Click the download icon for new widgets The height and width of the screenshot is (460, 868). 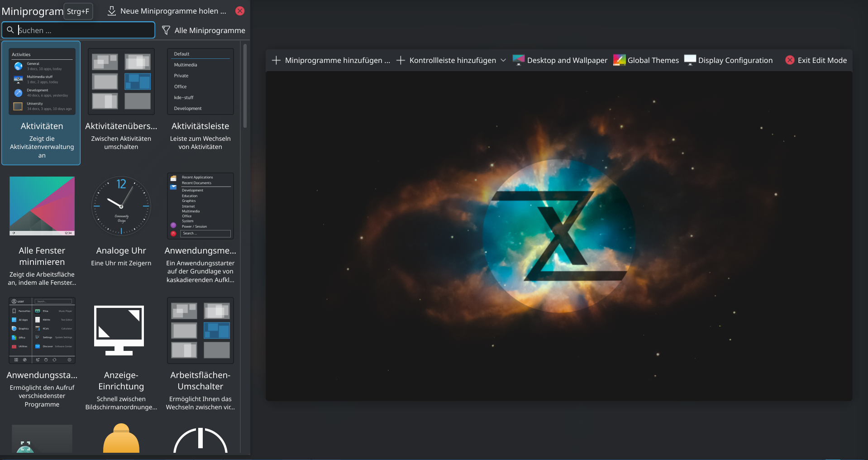(x=112, y=11)
